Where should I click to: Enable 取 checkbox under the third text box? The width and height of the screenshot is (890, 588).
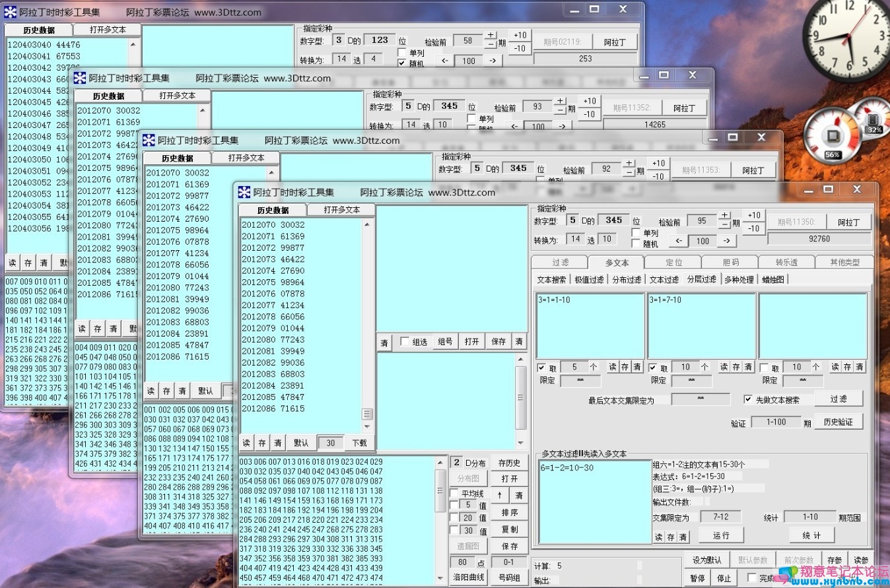(765, 368)
